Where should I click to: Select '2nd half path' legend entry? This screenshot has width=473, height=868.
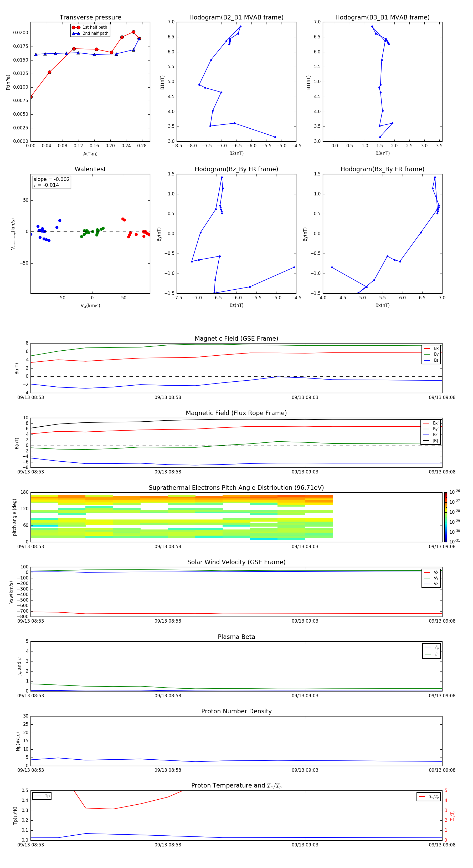coord(90,33)
